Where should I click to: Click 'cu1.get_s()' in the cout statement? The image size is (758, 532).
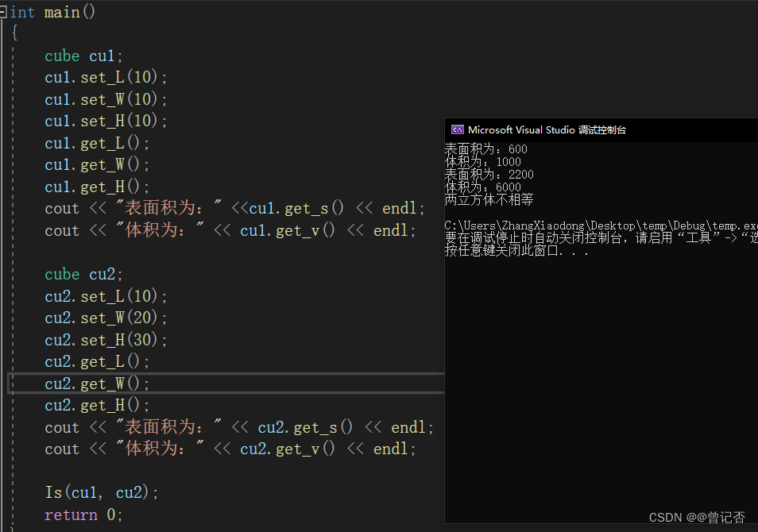click(x=296, y=208)
